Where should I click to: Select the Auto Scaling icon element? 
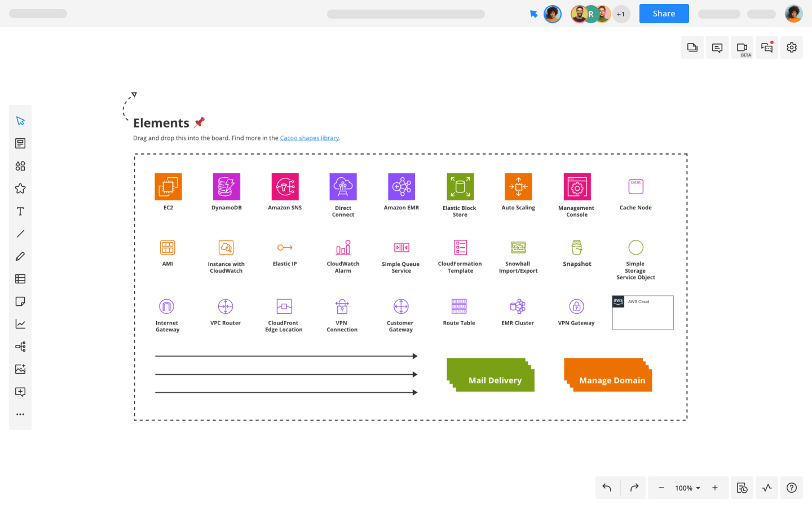point(518,186)
